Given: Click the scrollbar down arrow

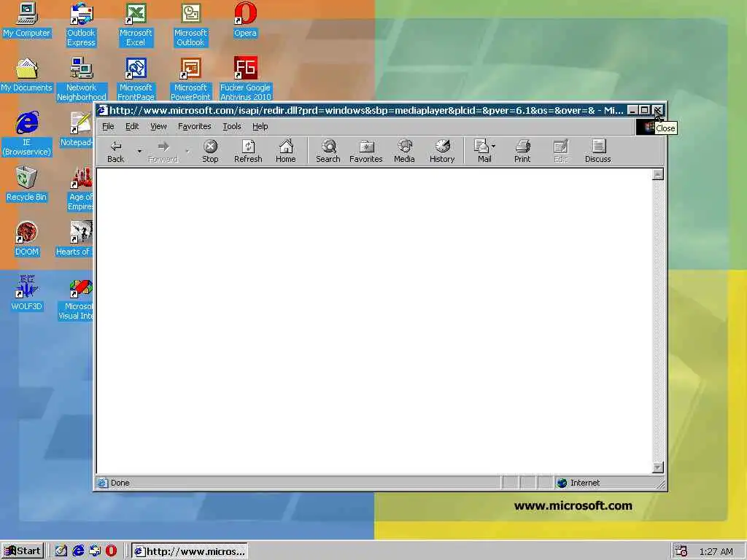Looking at the screenshot, I should point(658,467).
